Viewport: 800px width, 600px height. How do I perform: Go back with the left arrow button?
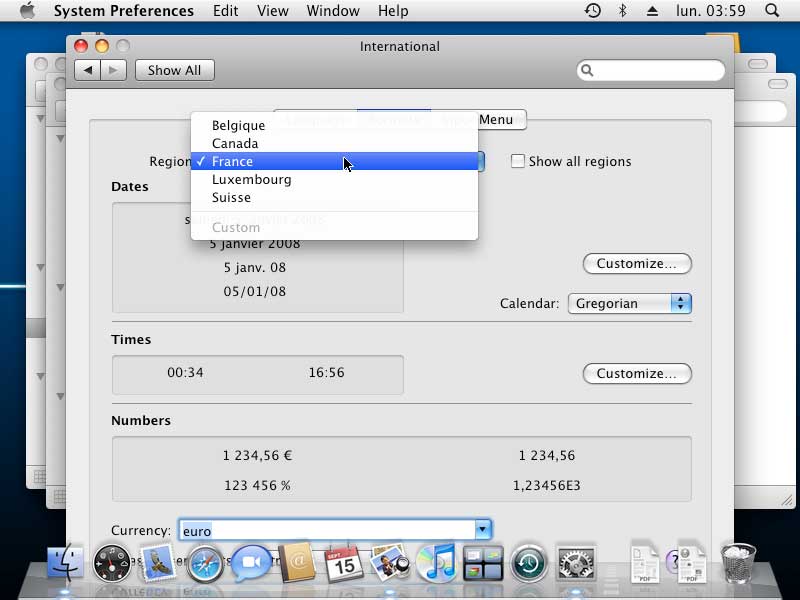(x=88, y=70)
